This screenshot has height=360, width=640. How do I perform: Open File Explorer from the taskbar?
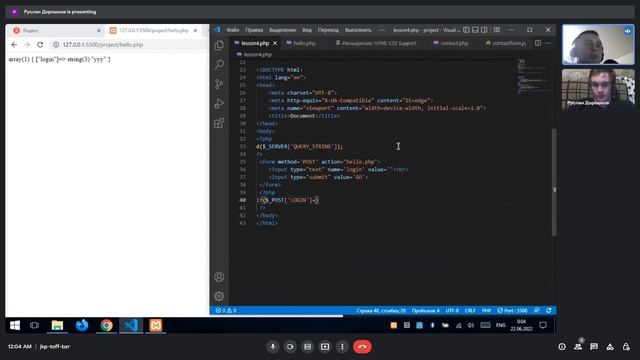(57, 325)
